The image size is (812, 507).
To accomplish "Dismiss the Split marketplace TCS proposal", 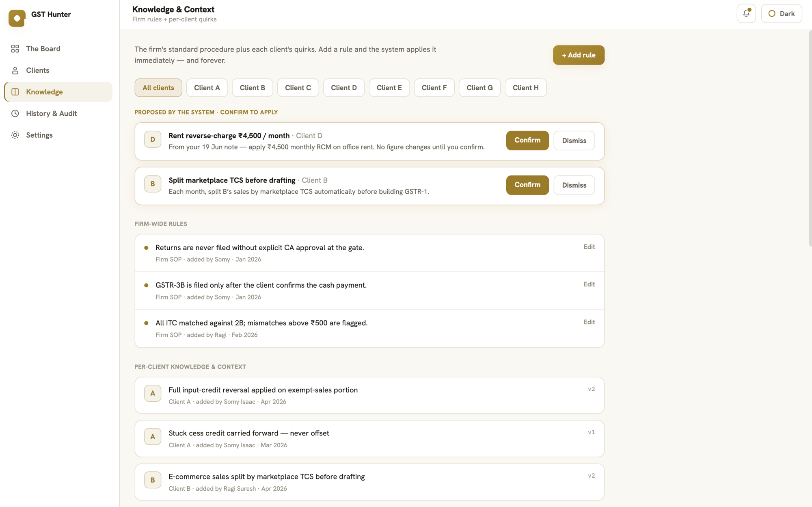I will [574, 185].
